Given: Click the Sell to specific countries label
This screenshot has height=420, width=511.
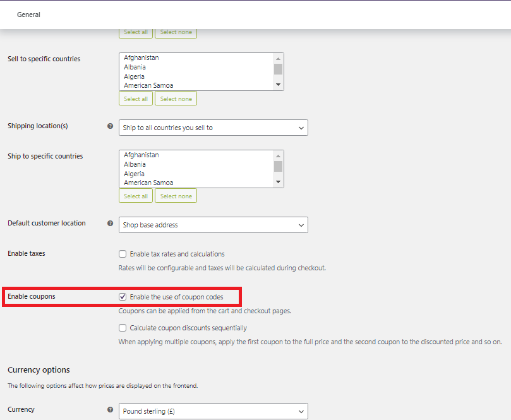Looking at the screenshot, I should point(44,59).
